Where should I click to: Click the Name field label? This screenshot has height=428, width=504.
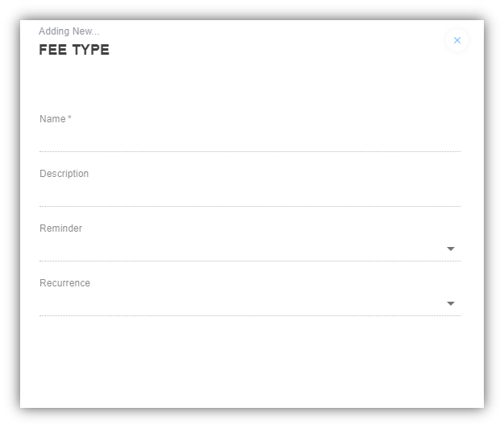(52, 119)
